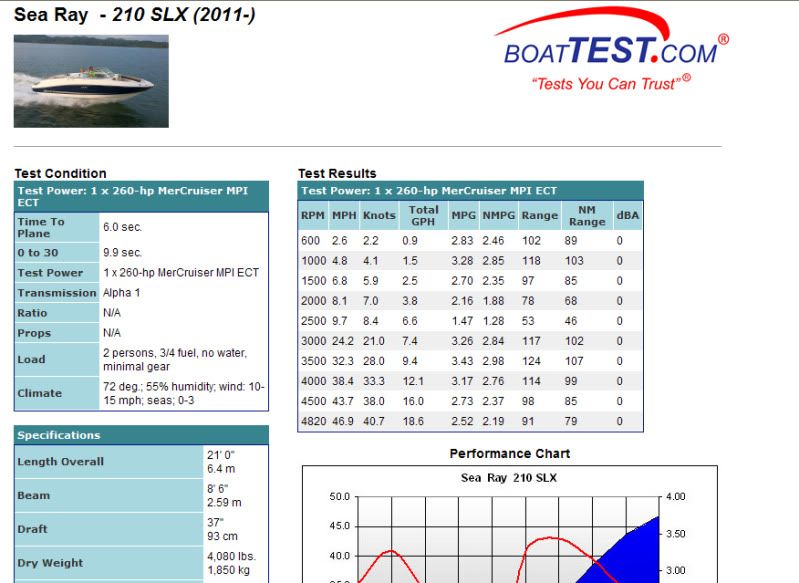Image resolution: width=799 pixels, height=583 pixels.
Task: Click MPG value 3.26 in 3000 row
Action: pos(462,341)
